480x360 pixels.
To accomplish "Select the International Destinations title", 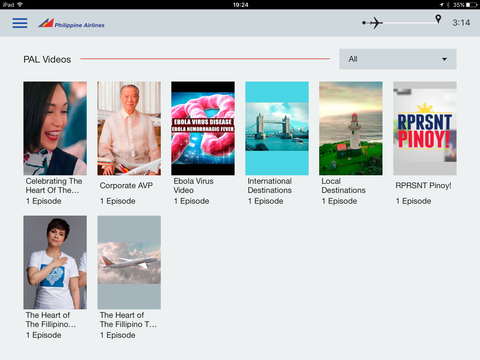I will click(270, 186).
